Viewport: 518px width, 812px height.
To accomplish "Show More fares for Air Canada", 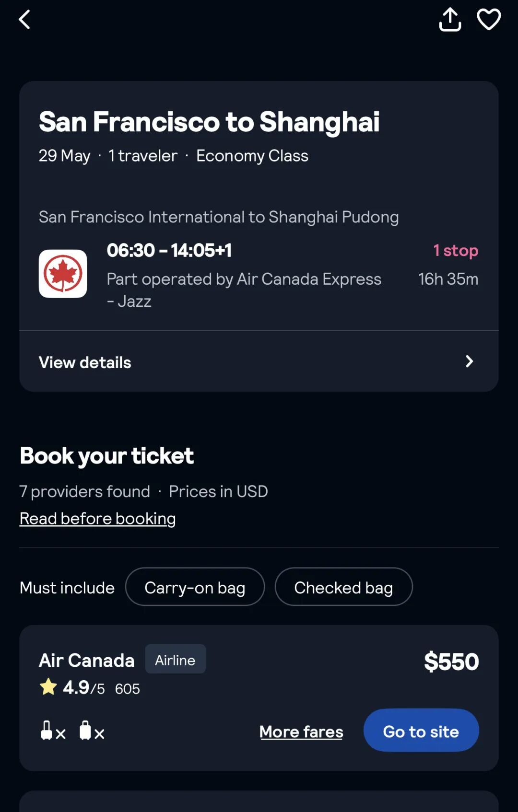I will point(301,732).
